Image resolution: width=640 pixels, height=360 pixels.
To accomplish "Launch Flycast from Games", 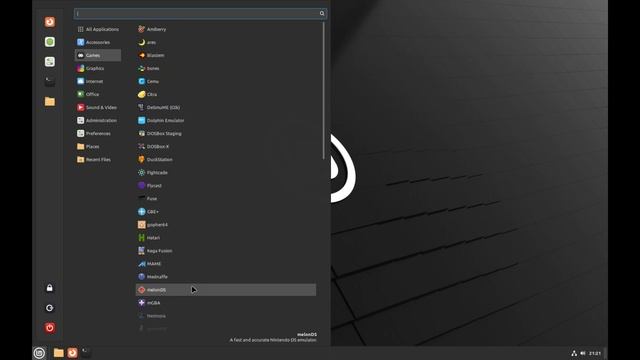I will (x=226, y=186).
